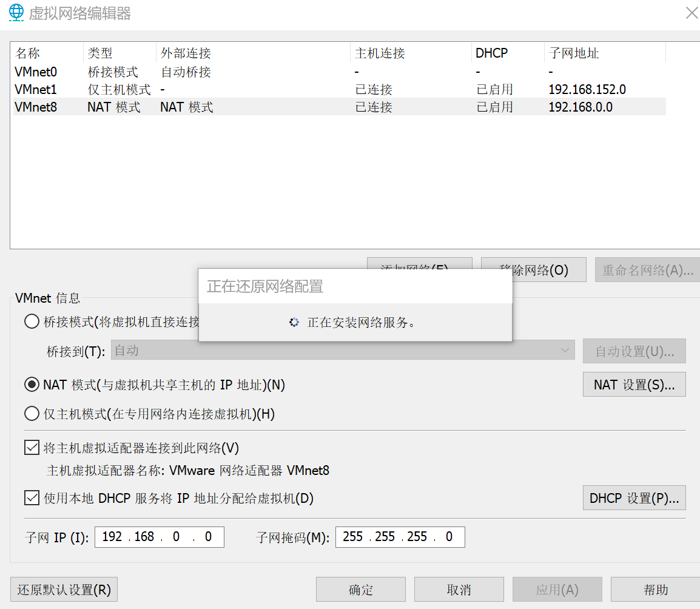Click the 应用(A) button

557,590
